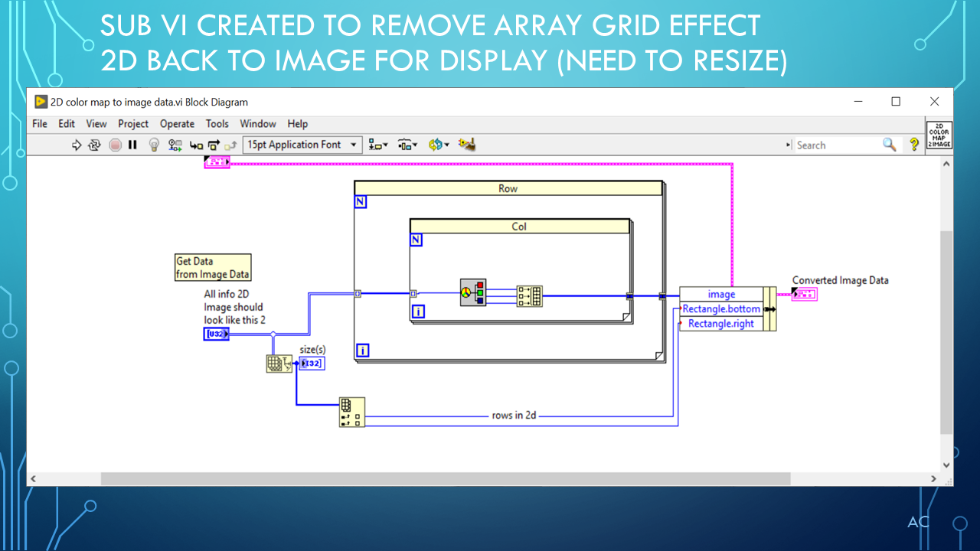This screenshot has width=980, height=551.
Task: Open the Align Objects dropdown
Action: pos(378,145)
